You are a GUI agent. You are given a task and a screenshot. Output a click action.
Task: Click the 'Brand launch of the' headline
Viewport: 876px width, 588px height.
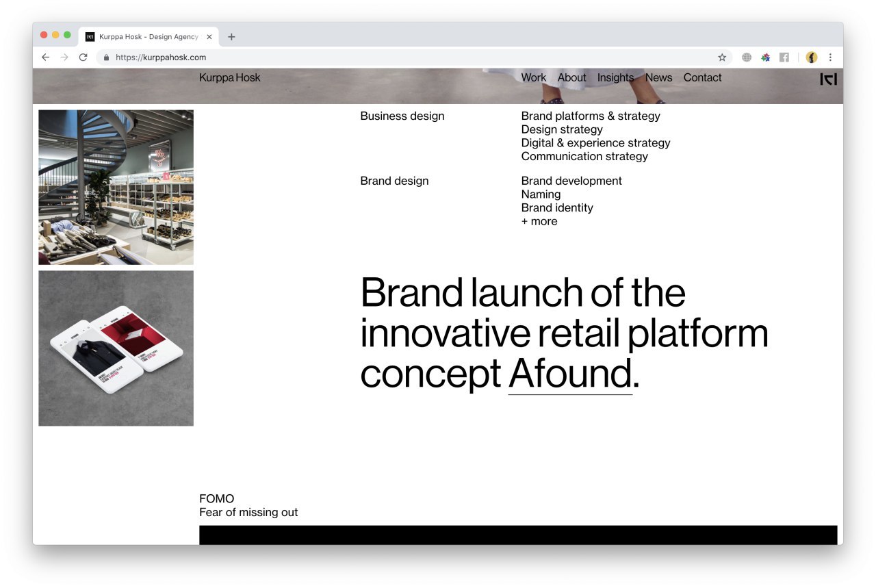pyautogui.click(x=523, y=292)
